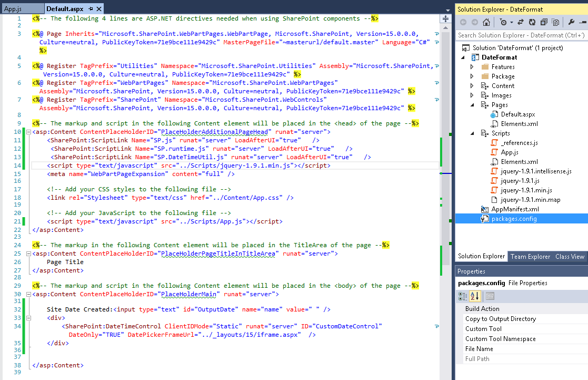This screenshot has height=380, width=588.
Task: Click the DateFormat project icon
Action: (x=475, y=57)
